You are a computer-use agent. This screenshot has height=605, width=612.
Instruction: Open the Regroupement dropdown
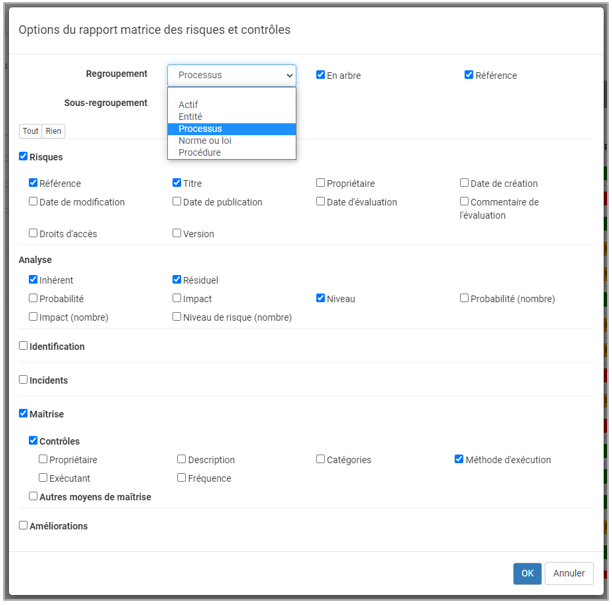click(231, 75)
